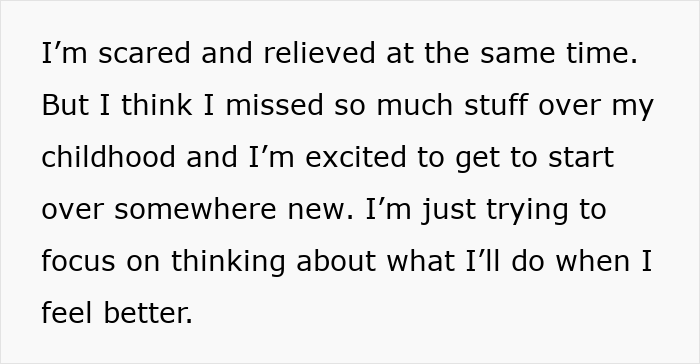Click the word "stuff"
The width and height of the screenshot is (700, 364).
(496, 105)
